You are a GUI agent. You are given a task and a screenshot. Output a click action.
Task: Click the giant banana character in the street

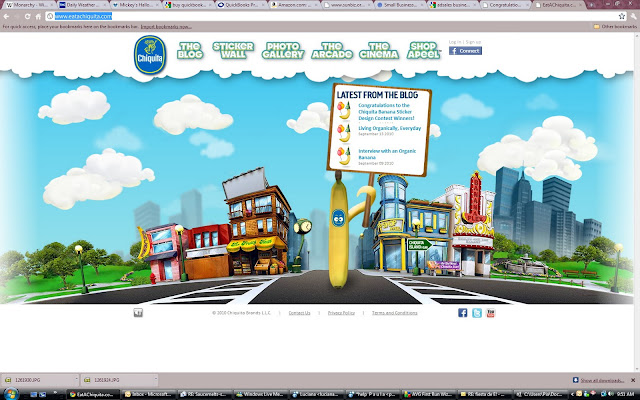[x=338, y=233]
